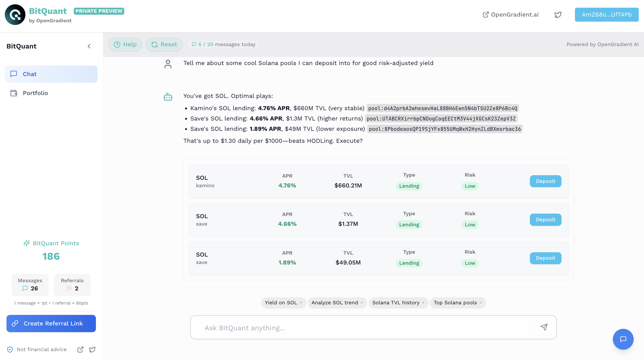Viewport: 644px width, 360px height.
Task: Focus the Ask BitQuant anything input
Action: (x=363, y=327)
